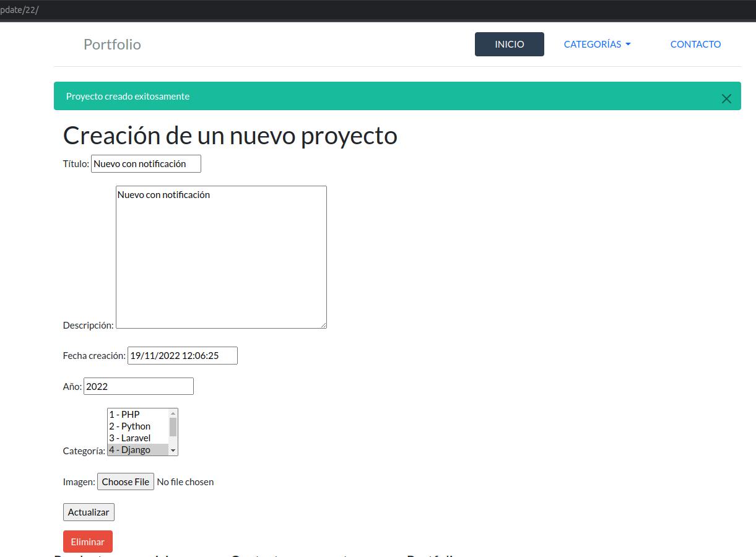Focus the Título text field
756x557 pixels.
coord(146,164)
